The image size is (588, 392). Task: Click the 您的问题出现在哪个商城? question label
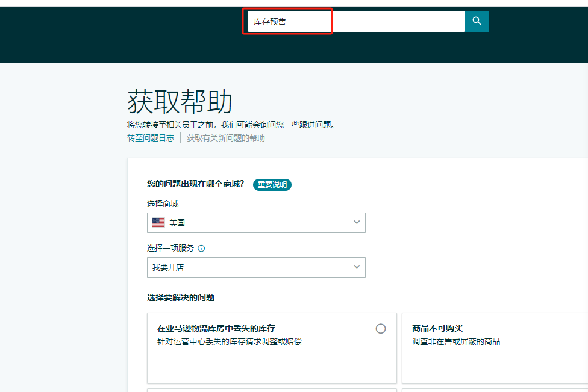pos(195,184)
